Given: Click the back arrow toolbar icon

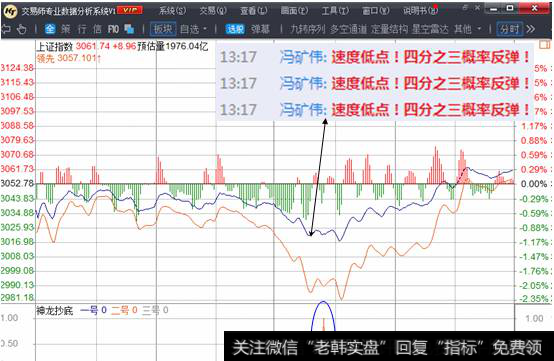Looking at the screenshot, I should pyautogui.click(x=6, y=29).
